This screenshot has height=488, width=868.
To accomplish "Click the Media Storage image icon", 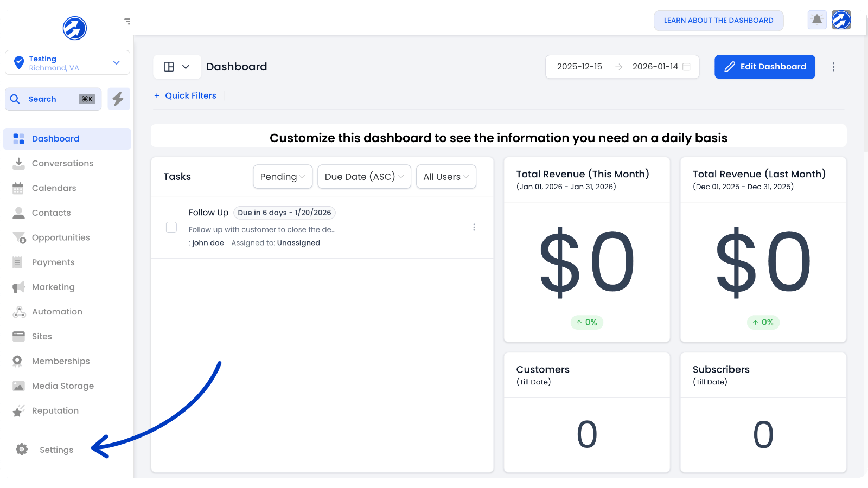I will click(x=18, y=386).
